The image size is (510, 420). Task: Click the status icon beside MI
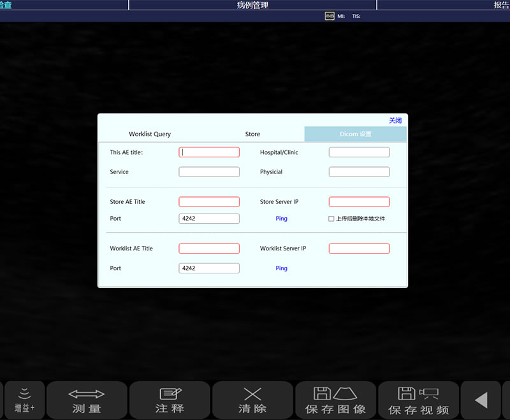(330, 16)
